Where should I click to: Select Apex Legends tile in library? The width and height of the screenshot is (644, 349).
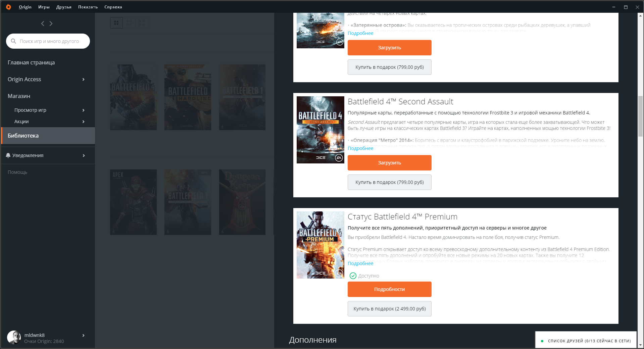point(133,202)
